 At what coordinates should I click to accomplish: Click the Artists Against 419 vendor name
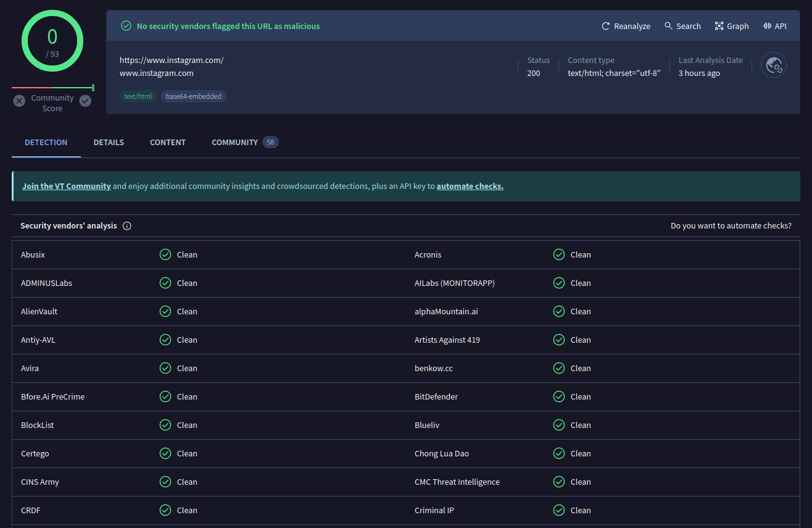tap(447, 340)
